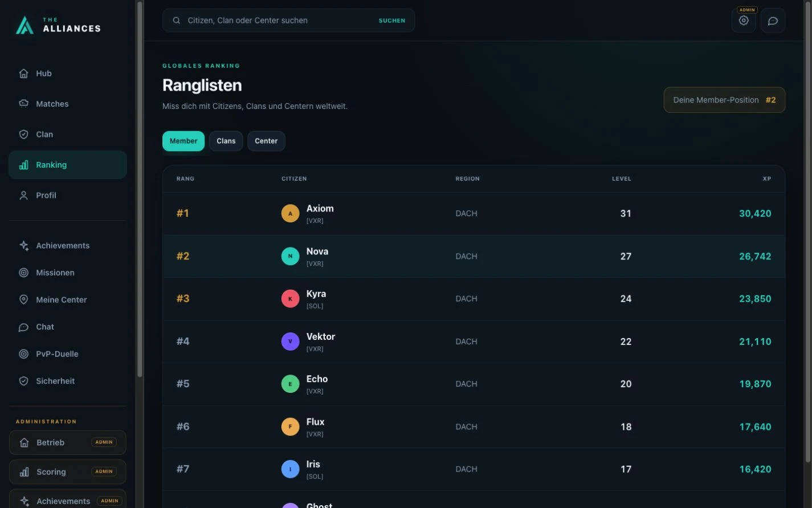Open Betrieb admin section

[68, 442]
